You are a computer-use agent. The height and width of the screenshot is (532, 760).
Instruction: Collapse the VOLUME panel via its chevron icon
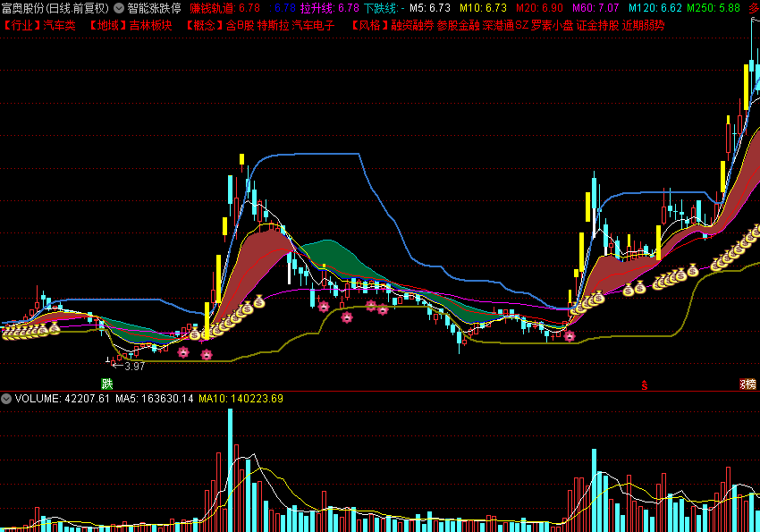(6, 399)
